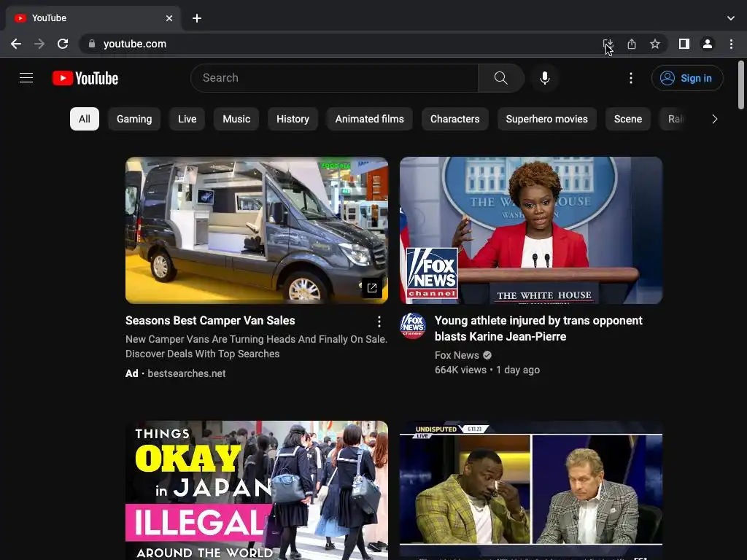This screenshot has height=560, width=747.
Task: Show more chips with right arrow
Action: pos(714,119)
